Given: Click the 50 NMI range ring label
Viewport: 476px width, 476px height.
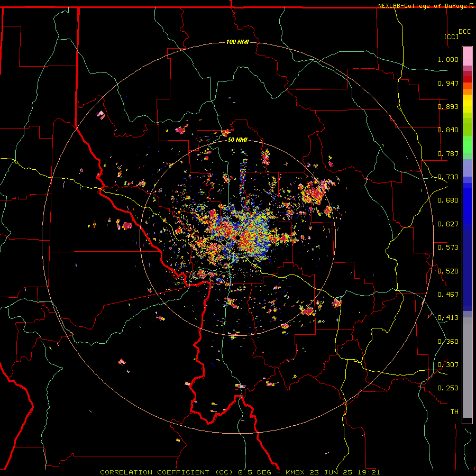Looking at the screenshot, I should (x=237, y=140).
